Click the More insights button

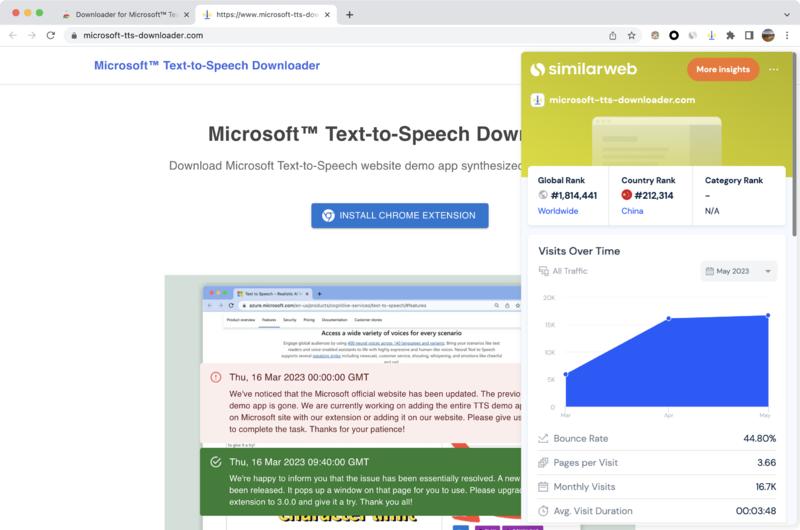click(722, 69)
